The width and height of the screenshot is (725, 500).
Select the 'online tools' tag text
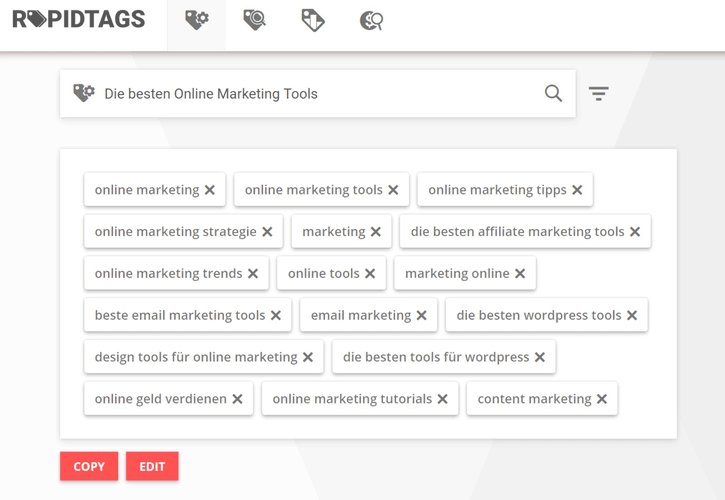point(324,274)
